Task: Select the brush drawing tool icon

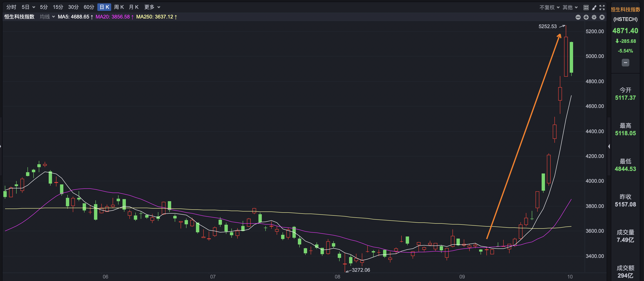Action: pyautogui.click(x=594, y=7)
